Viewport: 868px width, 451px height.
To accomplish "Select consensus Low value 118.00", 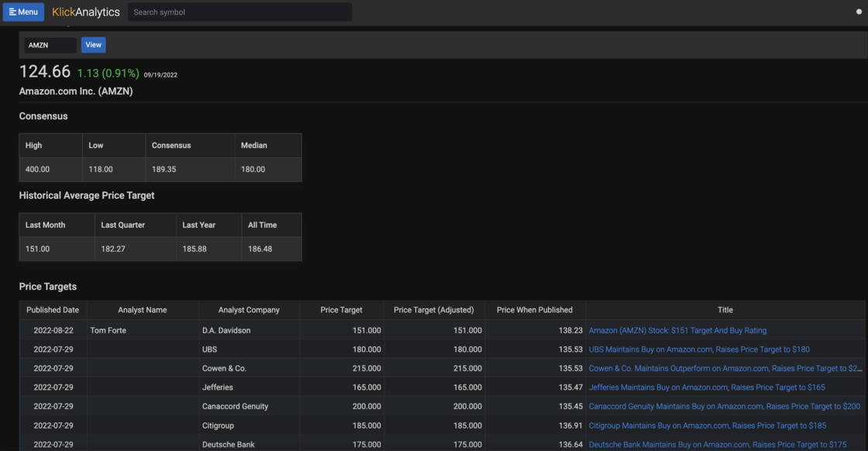I will [100, 170].
